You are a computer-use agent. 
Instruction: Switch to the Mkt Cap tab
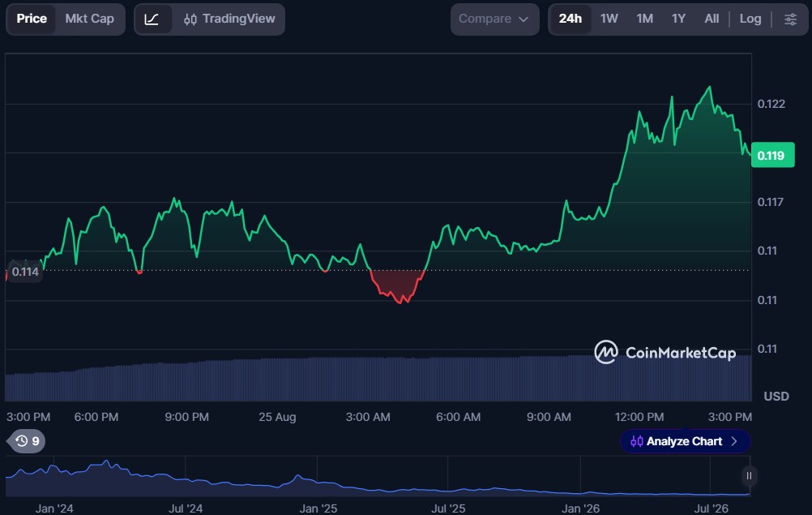[90, 19]
